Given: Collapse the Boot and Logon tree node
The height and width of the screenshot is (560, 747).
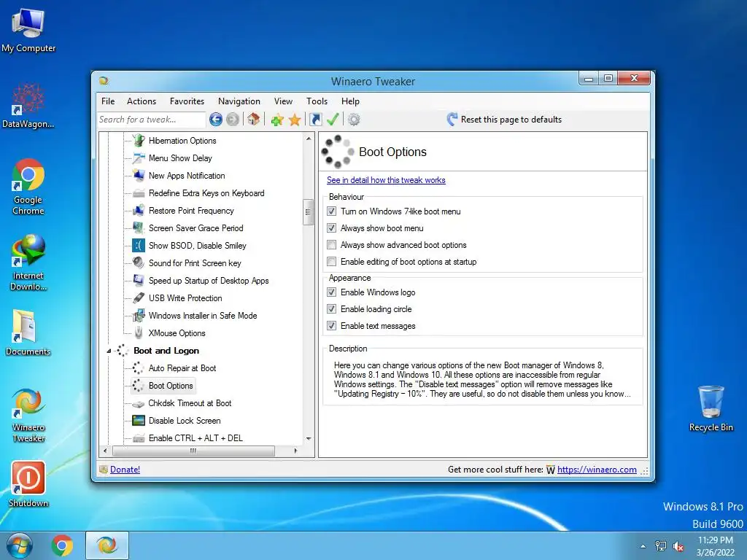Looking at the screenshot, I should [x=109, y=351].
